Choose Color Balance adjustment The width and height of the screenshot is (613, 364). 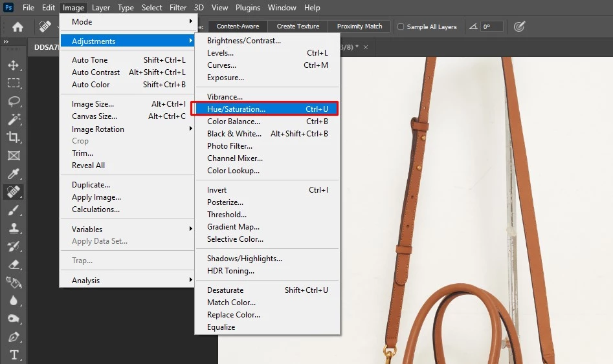pyautogui.click(x=267, y=122)
